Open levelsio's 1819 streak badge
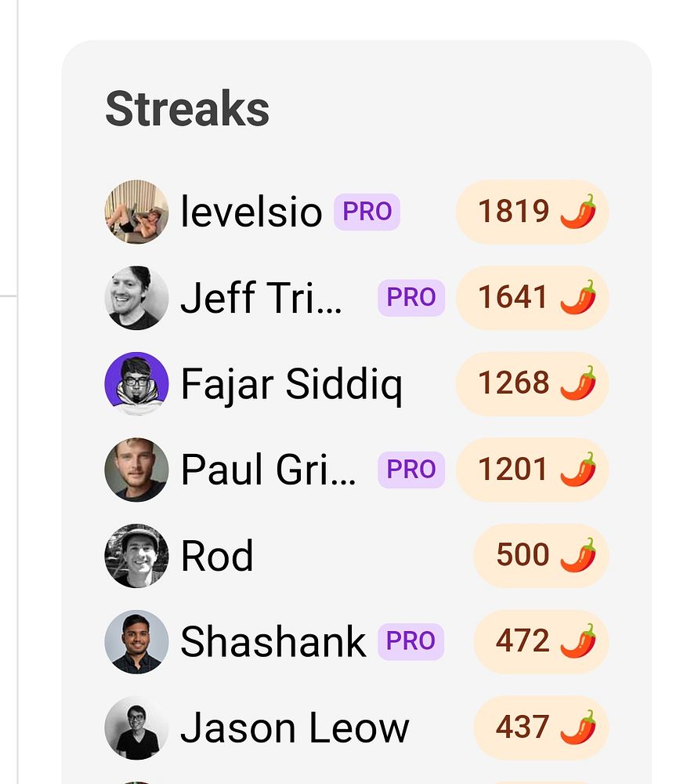Viewport: 691px width, 784px height. click(x=532, y=212)
